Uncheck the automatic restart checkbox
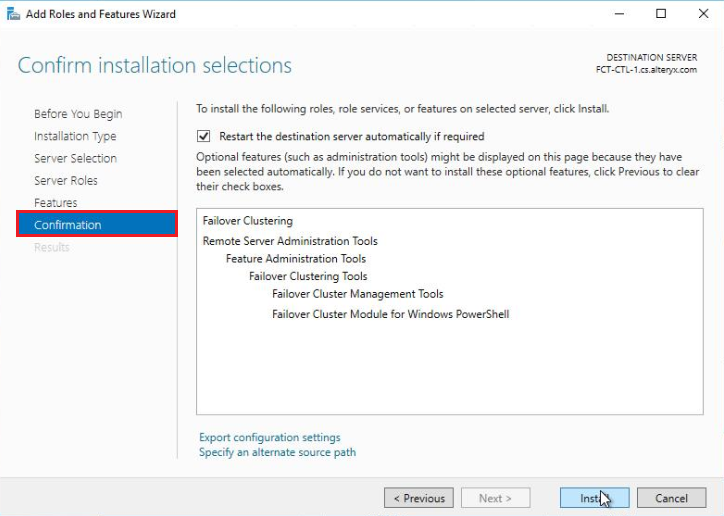724x516 pixels. 204,136
